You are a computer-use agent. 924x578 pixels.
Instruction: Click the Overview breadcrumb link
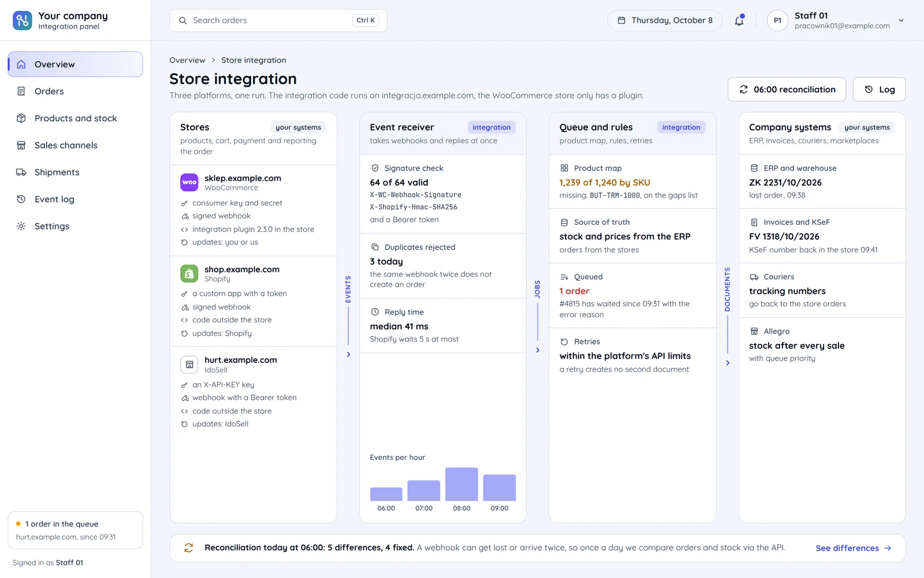(187, 60)
